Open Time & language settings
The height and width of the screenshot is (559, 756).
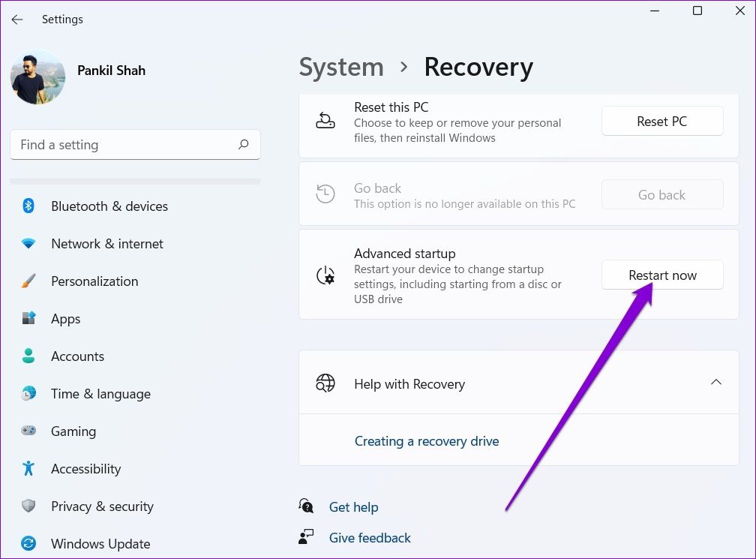[x=100, y=394]
